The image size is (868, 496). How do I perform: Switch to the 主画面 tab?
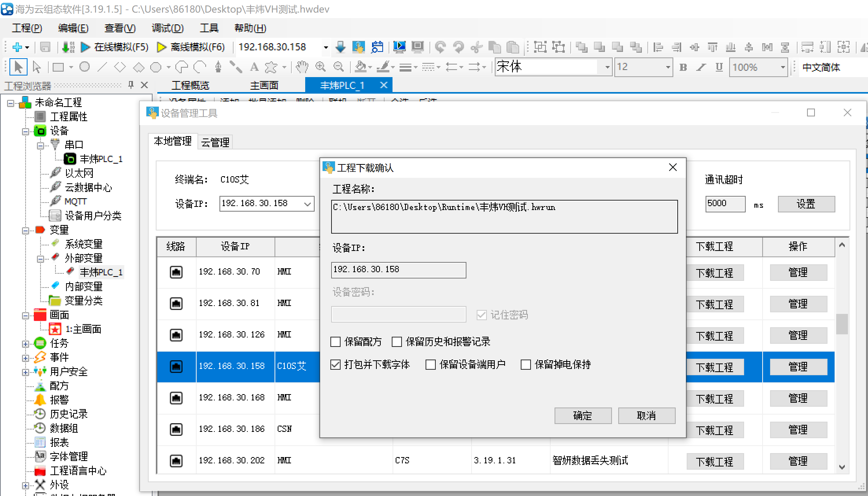[264, 85]
